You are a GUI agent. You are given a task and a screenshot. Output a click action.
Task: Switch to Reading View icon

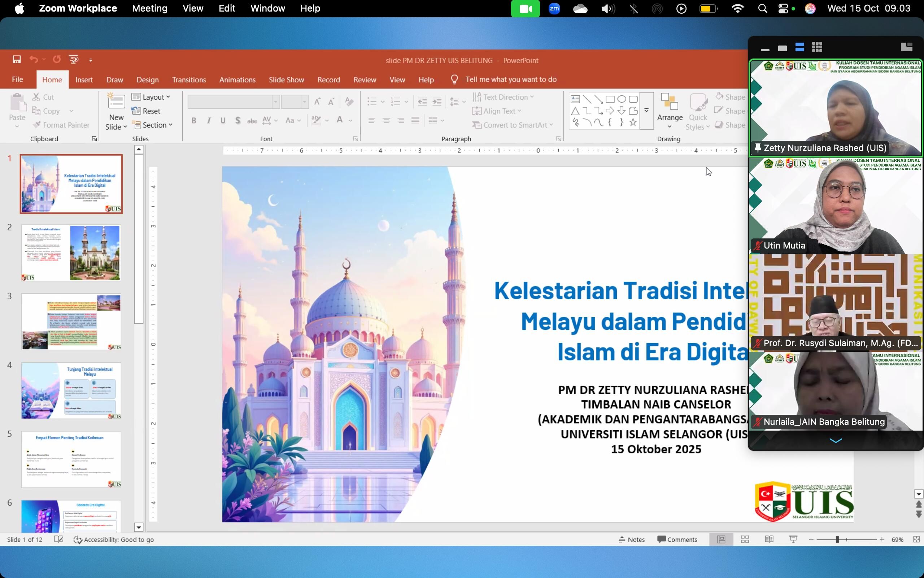click(x=769, y=539)
